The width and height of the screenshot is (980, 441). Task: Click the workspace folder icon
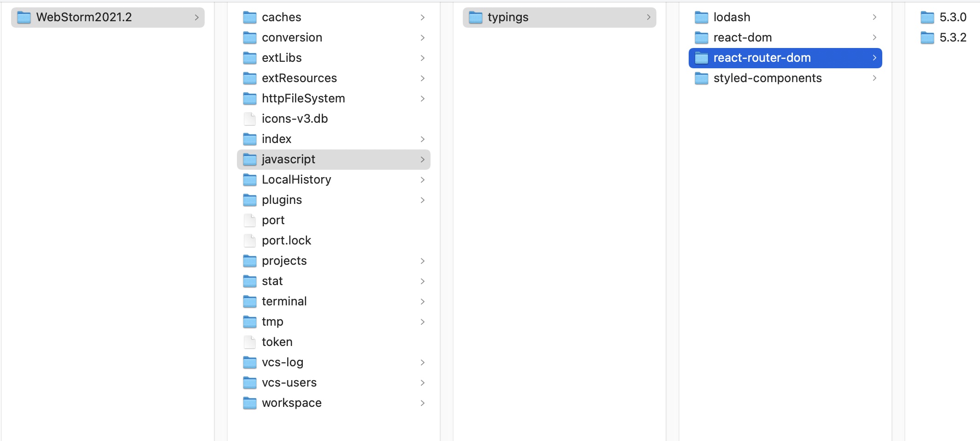(250, 403)
